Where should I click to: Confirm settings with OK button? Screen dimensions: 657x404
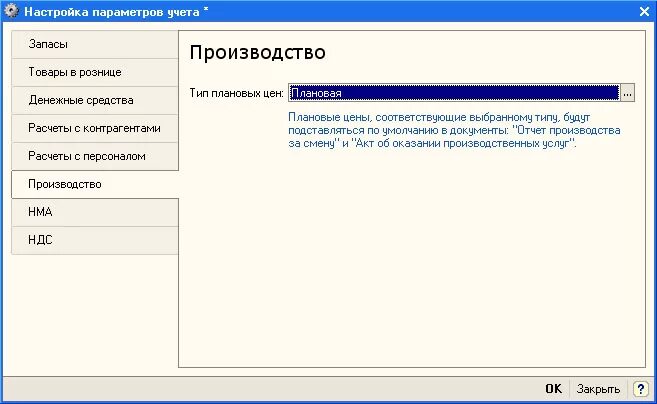554,389
